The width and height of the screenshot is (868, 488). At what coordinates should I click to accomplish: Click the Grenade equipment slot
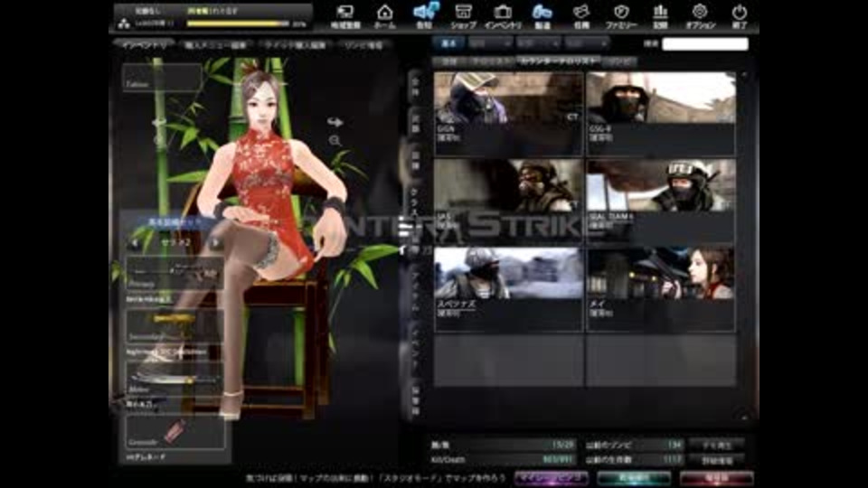[x=175, y=431]
